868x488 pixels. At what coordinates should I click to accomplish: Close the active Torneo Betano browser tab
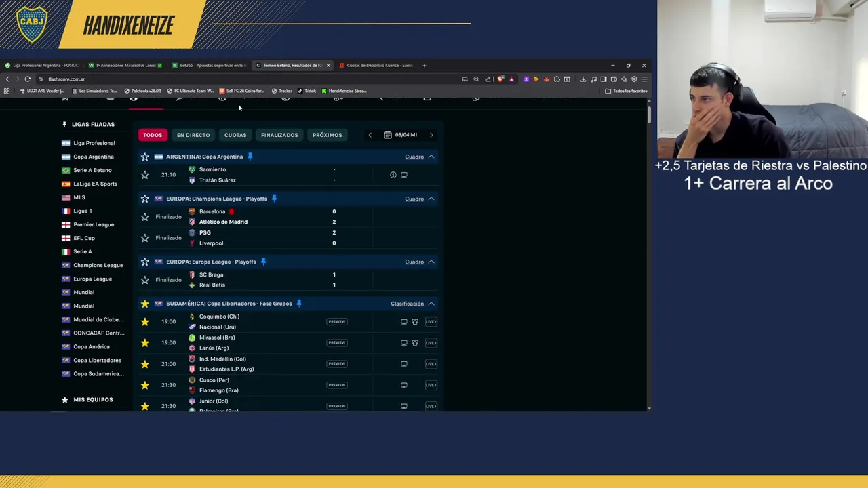pos(328,66)
